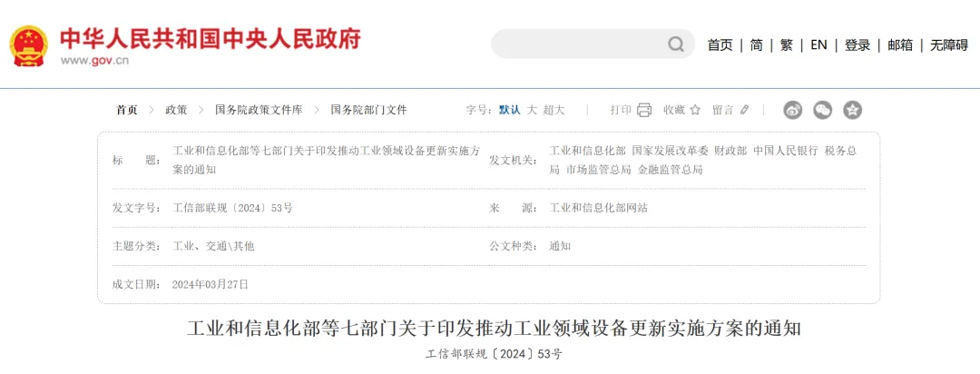This screenshot has width=980, height=374.
Task: Click the print printer icon
Action: 644,110
